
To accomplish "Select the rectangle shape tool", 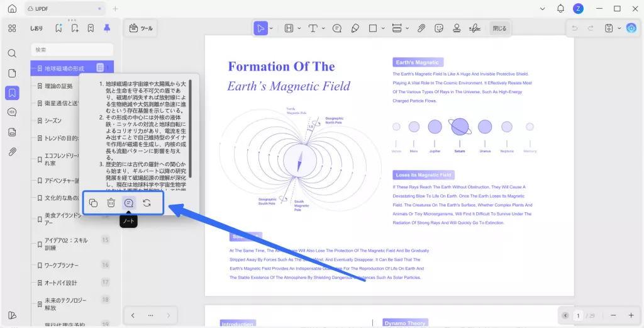I will [x=373, y=28].
